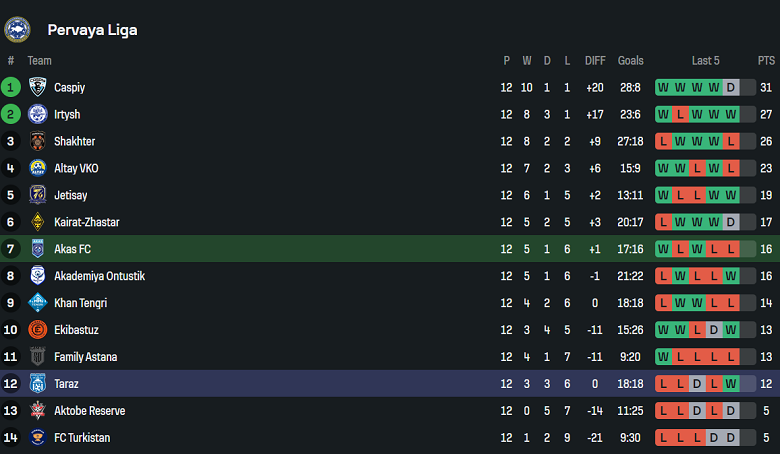Sort table by PTS column header
This screenshot has width=780, height=454.
point(766,61)
